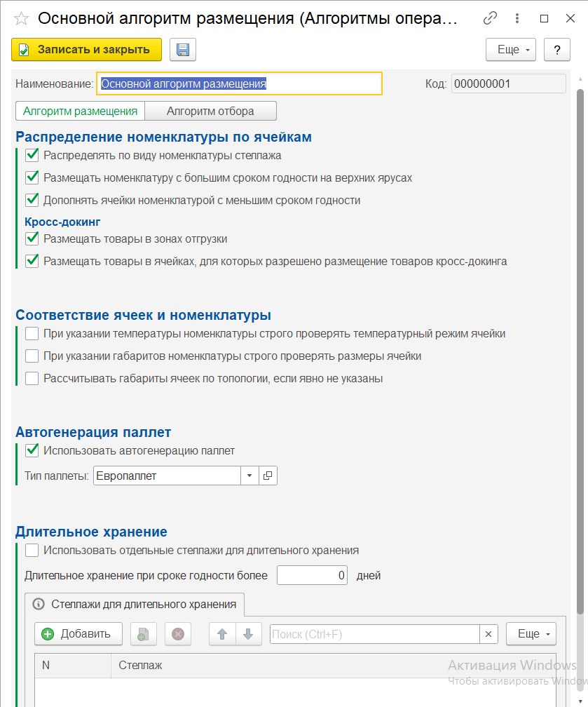Viewport: 588px width, 707px height.
Task: Add a new shelf row via 'Добавить'
Action: (x=78, y=633)
